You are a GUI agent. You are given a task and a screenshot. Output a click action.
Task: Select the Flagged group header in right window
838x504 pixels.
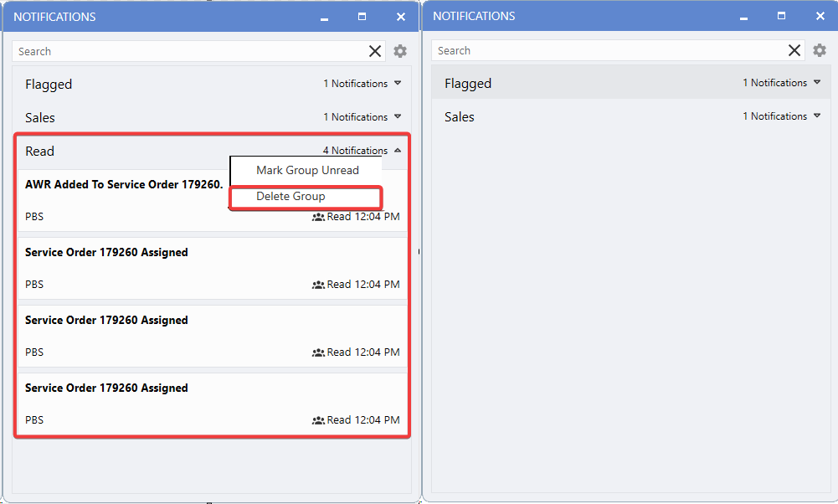coord(586,83)
